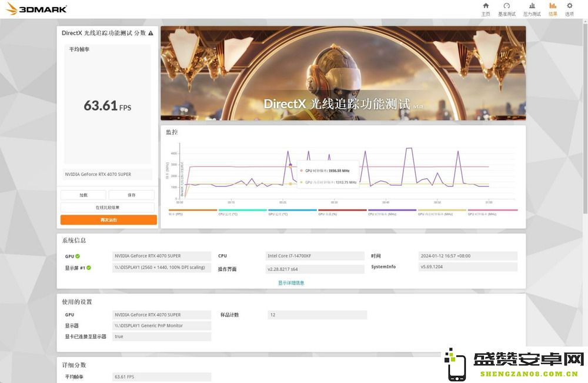This screenshot has height=383, width=588.
Task: Select the Generic PnP Monitor field
Action: (x=162, y=325)
